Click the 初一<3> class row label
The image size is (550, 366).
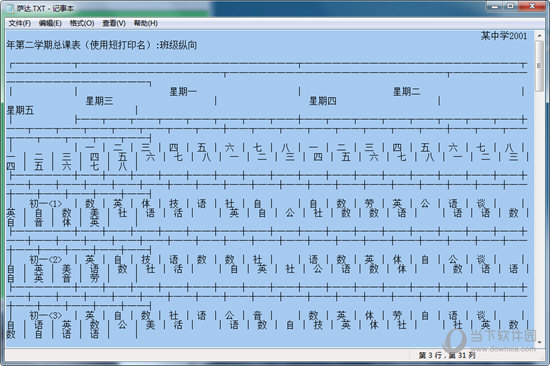click(x=46, y=316)
